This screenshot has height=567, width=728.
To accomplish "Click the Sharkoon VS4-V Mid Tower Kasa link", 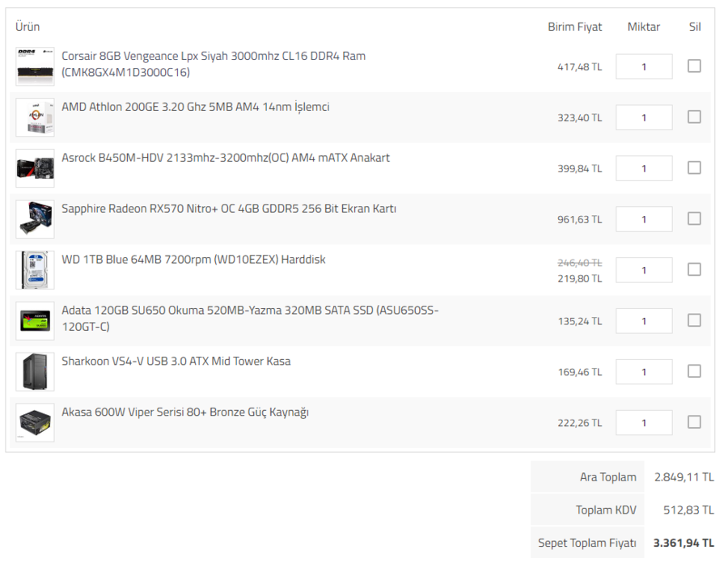I will pos(176,361).
